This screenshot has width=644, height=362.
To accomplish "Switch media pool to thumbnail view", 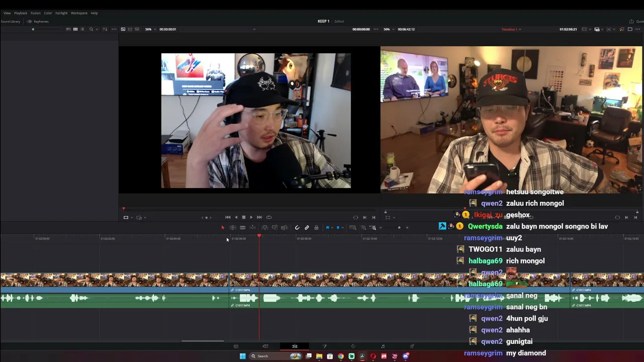I will click(75, 29).
